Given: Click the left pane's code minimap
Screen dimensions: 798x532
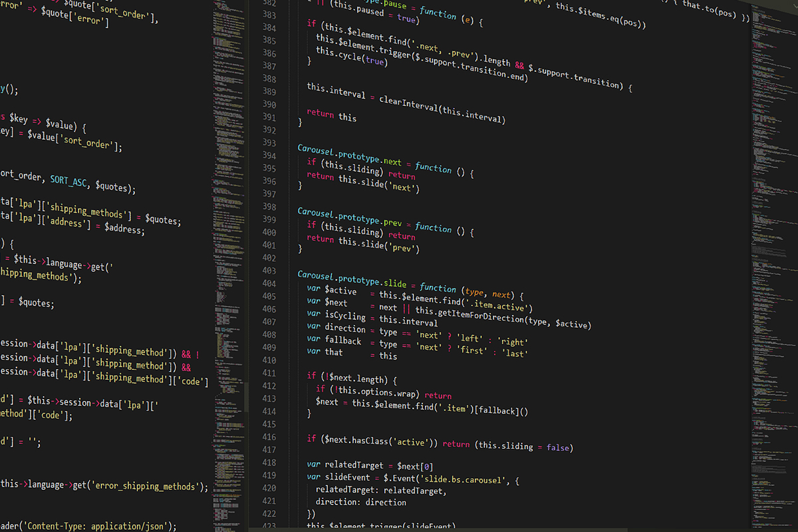Looking at the screenshot, I should pos(228,266).
